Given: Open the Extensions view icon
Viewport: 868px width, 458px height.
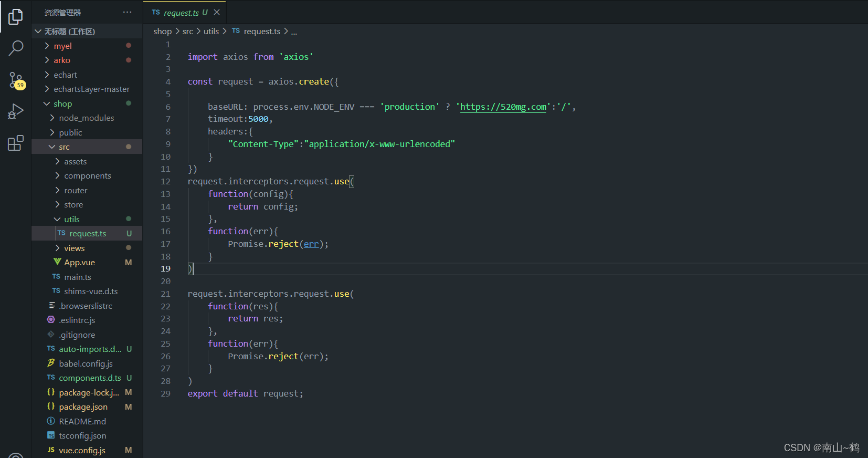Looking at the screenshot, I should [x=16, y=143].
